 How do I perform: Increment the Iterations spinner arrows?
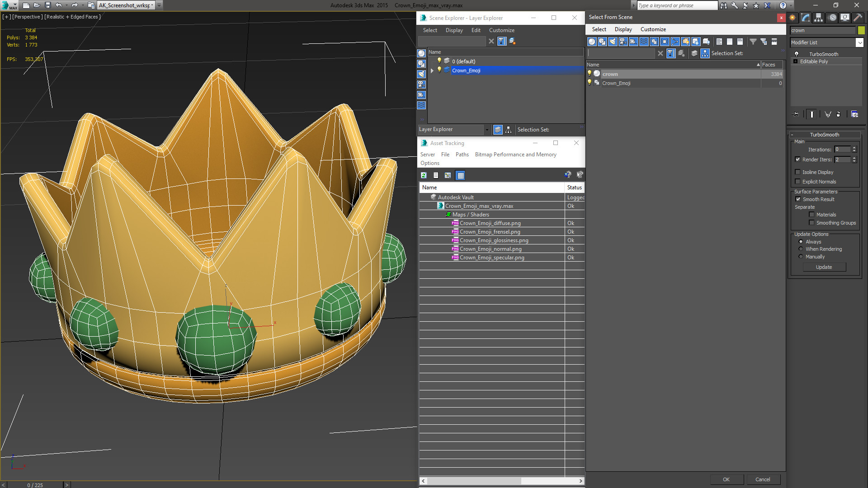(x=854, y=150)
